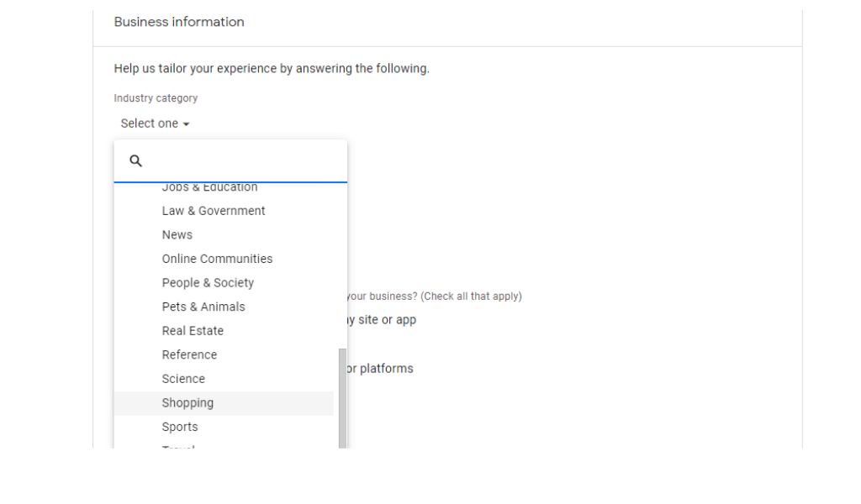Screen dimensions: 861x504
Task: Select the Online Communities option
Action: tap(217, 259)
